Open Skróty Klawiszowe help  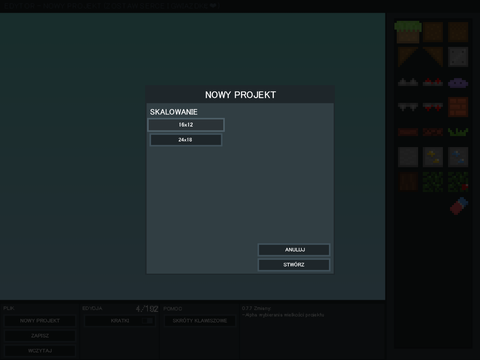click(200, 321)
